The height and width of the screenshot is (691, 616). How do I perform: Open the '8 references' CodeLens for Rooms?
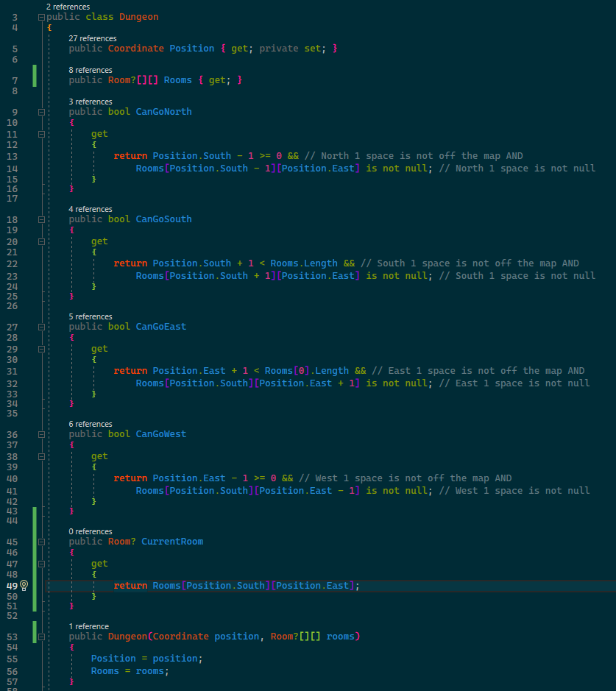pos(91,70)
